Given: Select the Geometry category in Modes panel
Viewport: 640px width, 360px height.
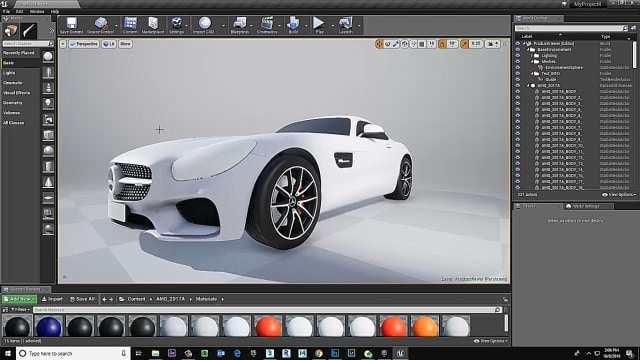Looking at the screenshot, I should [x=20, y=103].
